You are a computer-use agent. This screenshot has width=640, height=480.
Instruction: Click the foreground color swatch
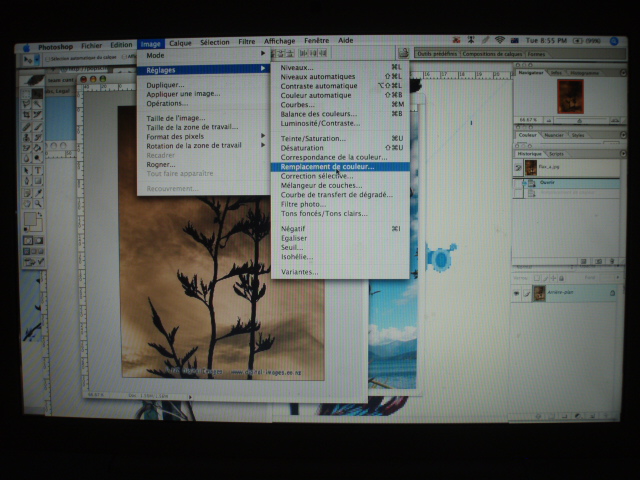click(29, 218)
